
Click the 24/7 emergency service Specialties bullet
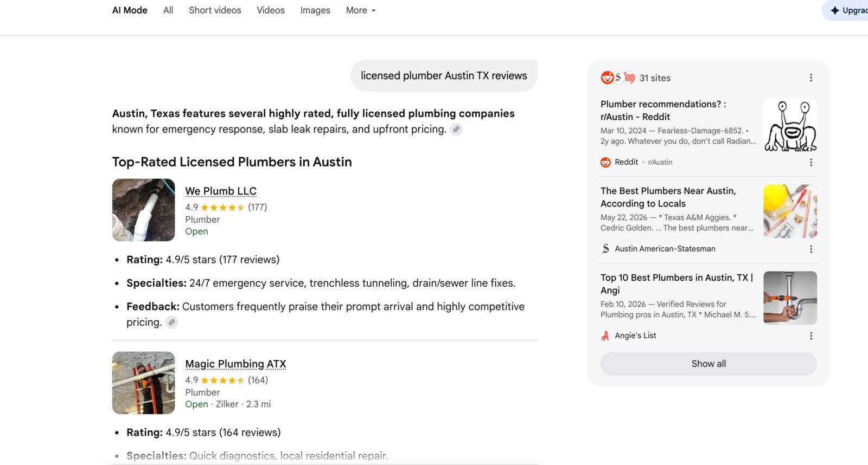321,283
